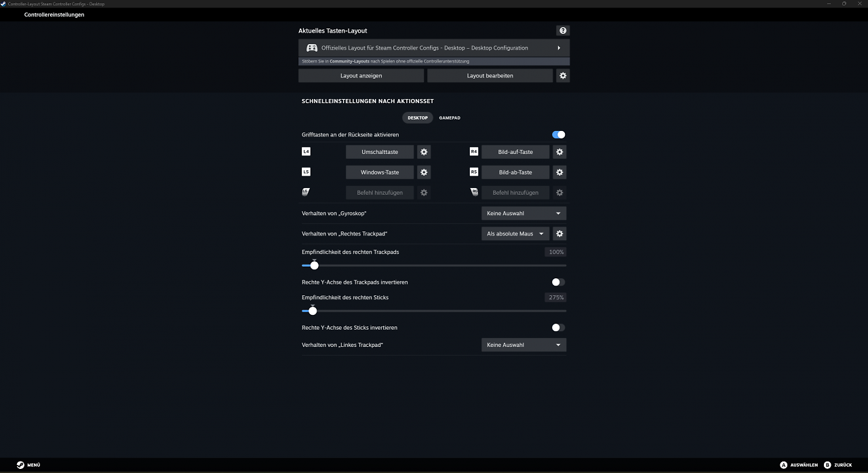Viewport: 868px width, 473px height.
Task: Open the Community-Layouts link
Action: [x=350, y=62]
